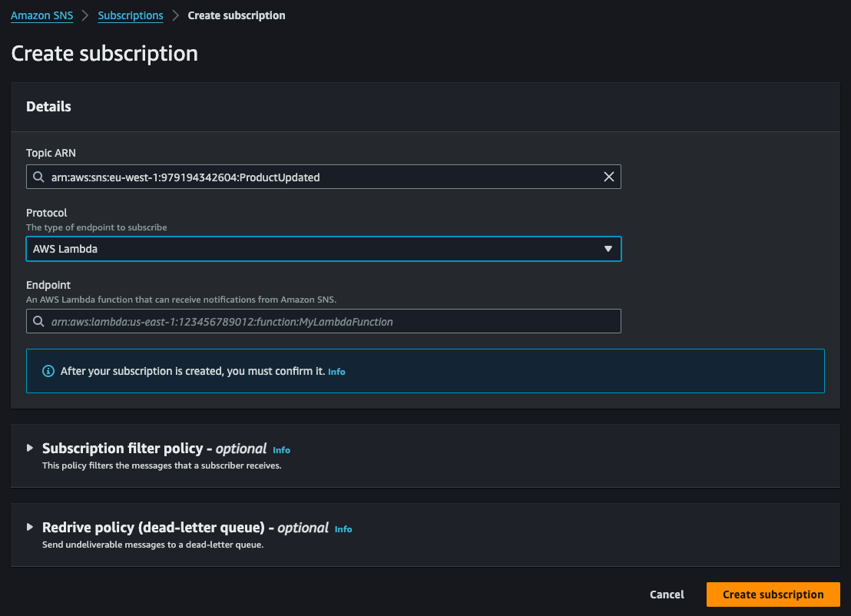Click the 'Protocol' field label
851x616 pixels.
pyautogui.click(x=47, y=213)
